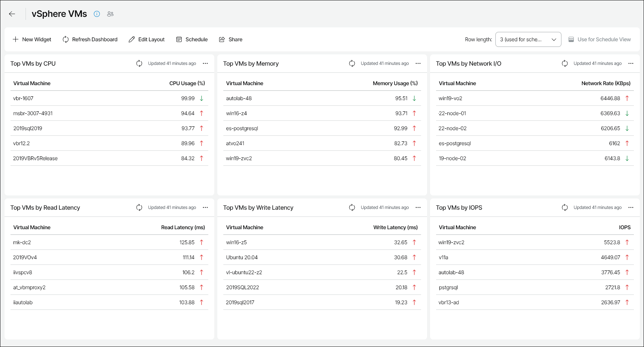The height and width of the screenshot is (347, 644).
Task: Open more options for Top VMs by IOPS
Action: [x=631, y=207]
